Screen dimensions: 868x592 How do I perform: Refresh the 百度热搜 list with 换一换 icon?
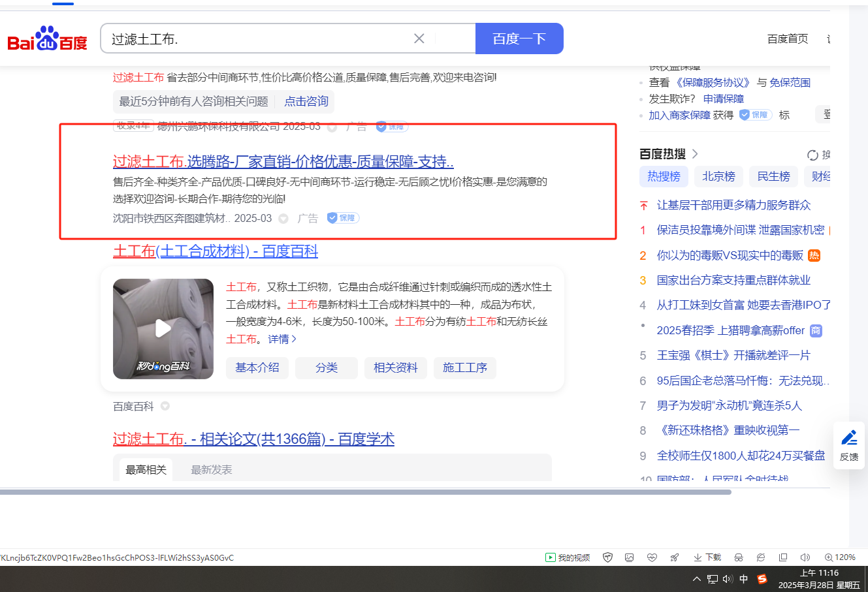click(813, 155)
